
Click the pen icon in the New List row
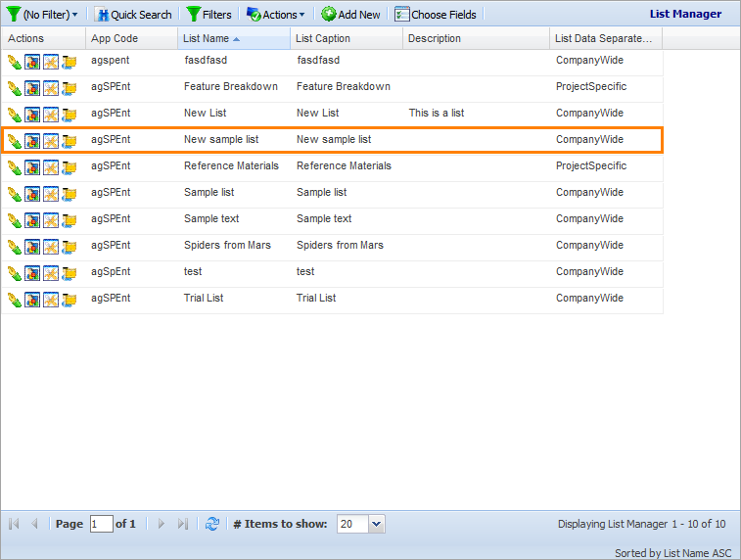click(14, 115)
